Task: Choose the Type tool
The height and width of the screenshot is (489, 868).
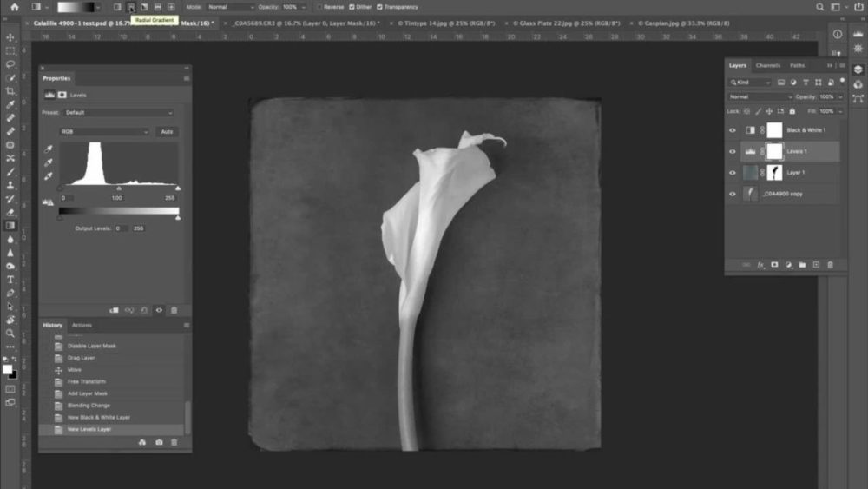Action: 10,280
